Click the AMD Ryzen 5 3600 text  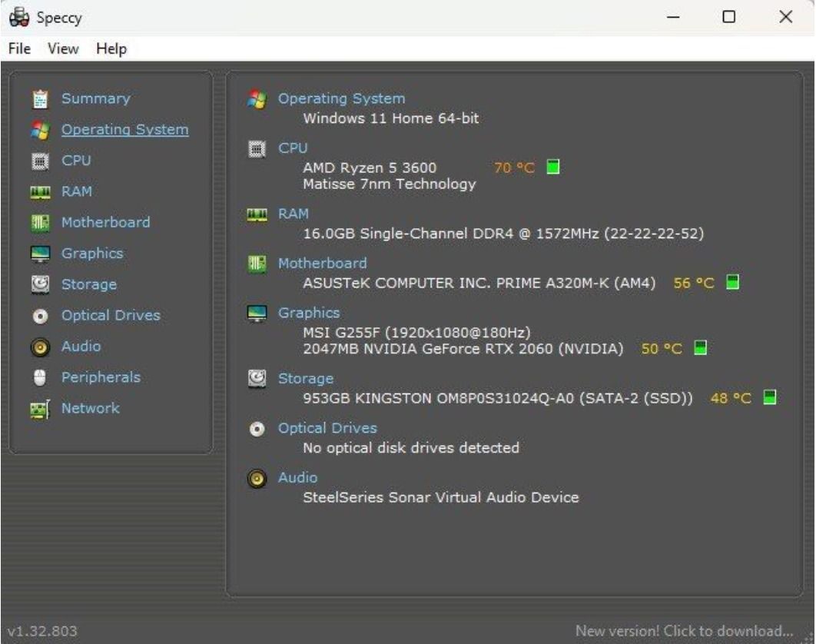coord(370,168)
